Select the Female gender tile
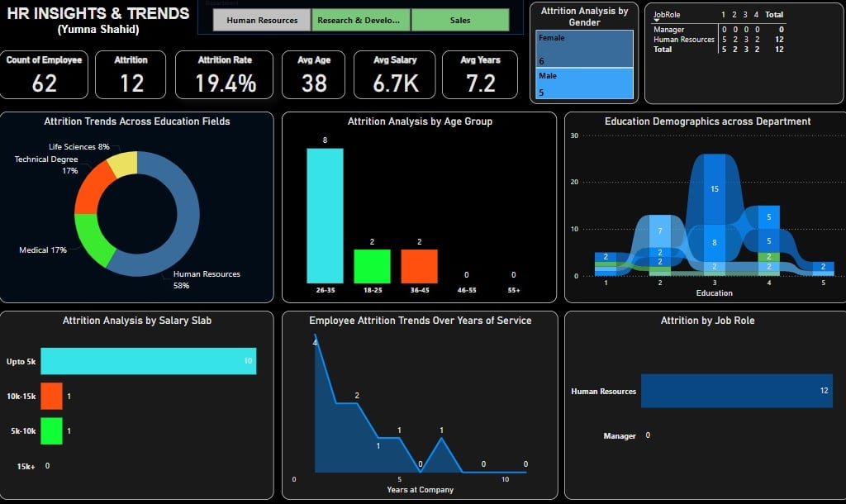The width and height of the screenshot is (846, 504). click(x=584, y=49)
